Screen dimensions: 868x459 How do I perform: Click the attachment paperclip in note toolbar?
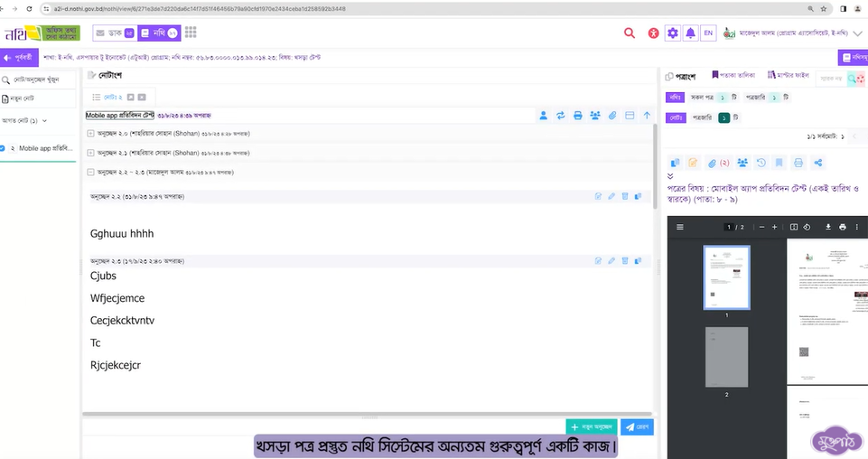tap(612, 116)
